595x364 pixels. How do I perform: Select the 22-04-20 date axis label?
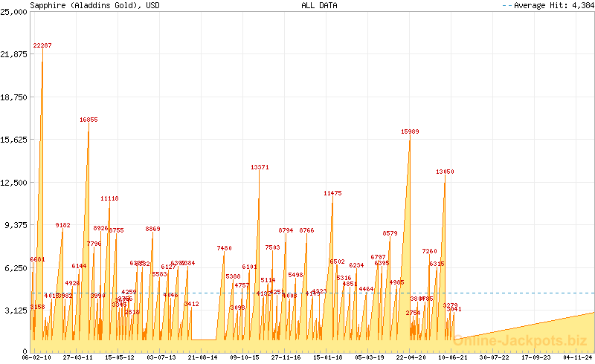[x=411, y=357]
